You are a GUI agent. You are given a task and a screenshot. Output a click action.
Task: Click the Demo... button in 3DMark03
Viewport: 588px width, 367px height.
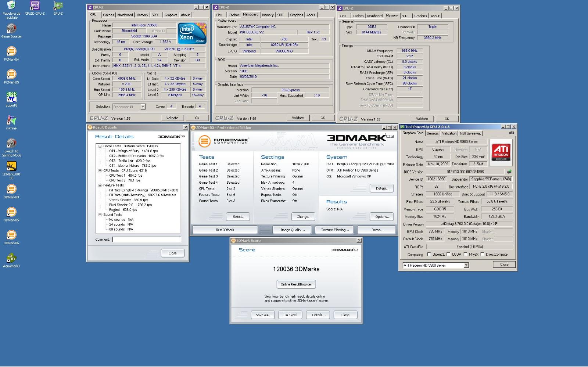coord(377,230)
